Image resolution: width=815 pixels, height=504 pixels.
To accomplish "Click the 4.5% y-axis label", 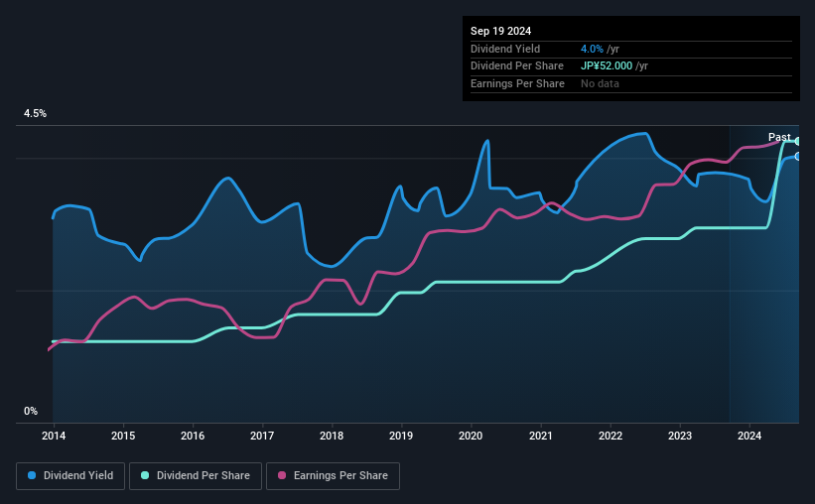I will pyautogui.click(x=36, y=113).
